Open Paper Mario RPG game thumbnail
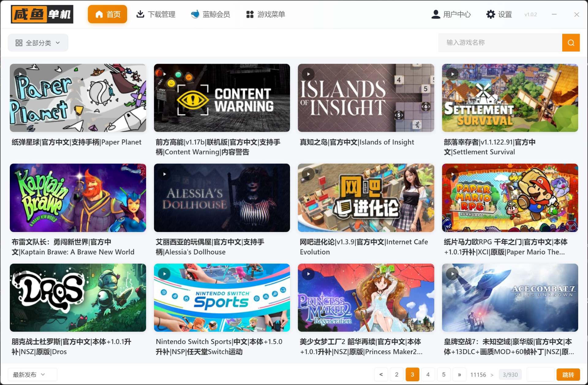Viewport: 588px width, 385px height. (510, 198)
